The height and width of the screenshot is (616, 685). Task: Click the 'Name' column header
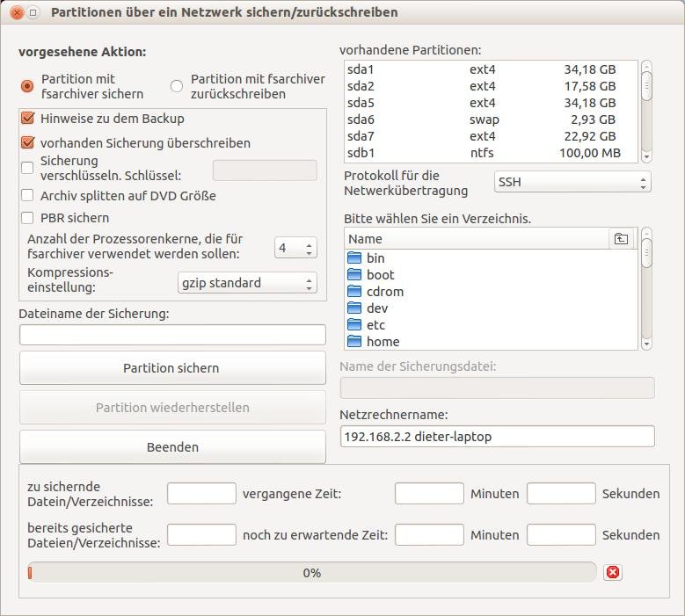pos(477,239)
